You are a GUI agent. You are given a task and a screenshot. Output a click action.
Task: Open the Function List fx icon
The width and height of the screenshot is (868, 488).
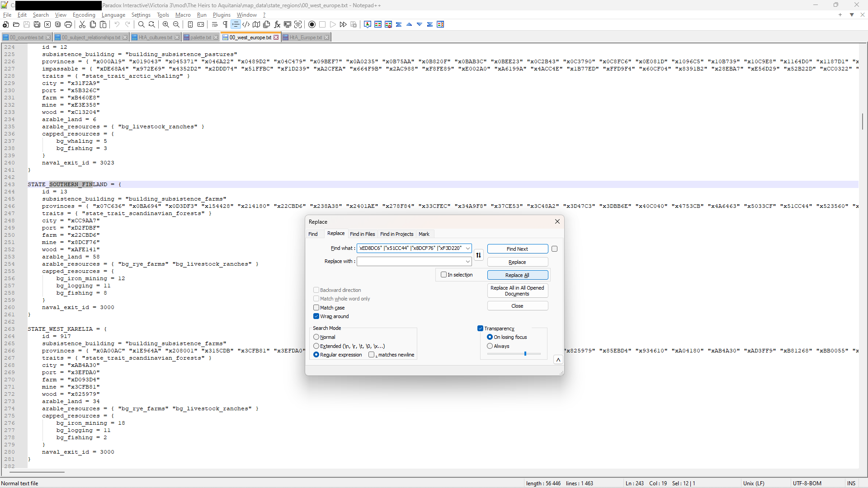point(277,24)
